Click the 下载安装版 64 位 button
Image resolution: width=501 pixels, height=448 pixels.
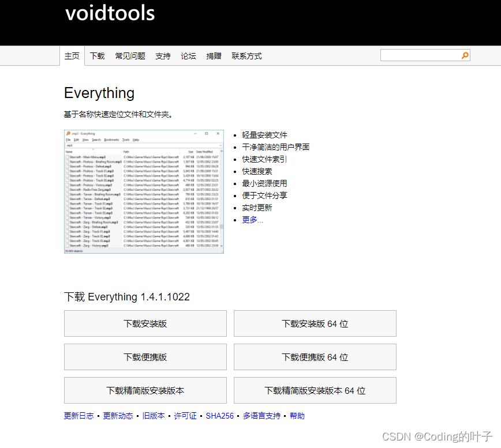click(315, 323)
